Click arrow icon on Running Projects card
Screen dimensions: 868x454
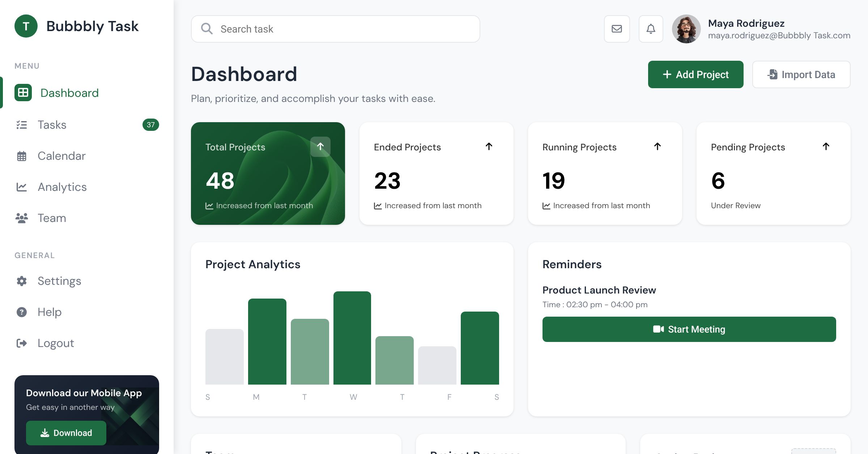pyautogui.click(x=657, y=146)
